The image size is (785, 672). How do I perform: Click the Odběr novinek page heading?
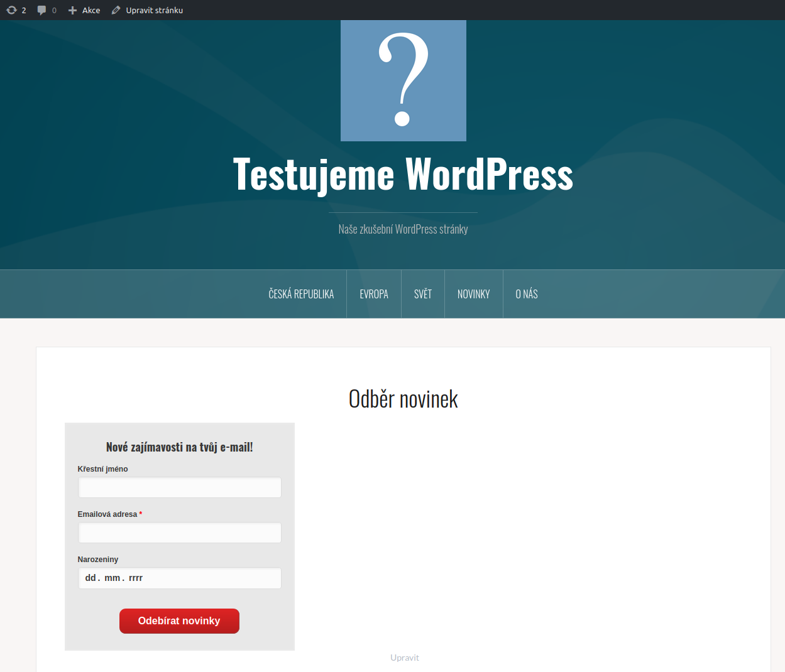[403, 399]
